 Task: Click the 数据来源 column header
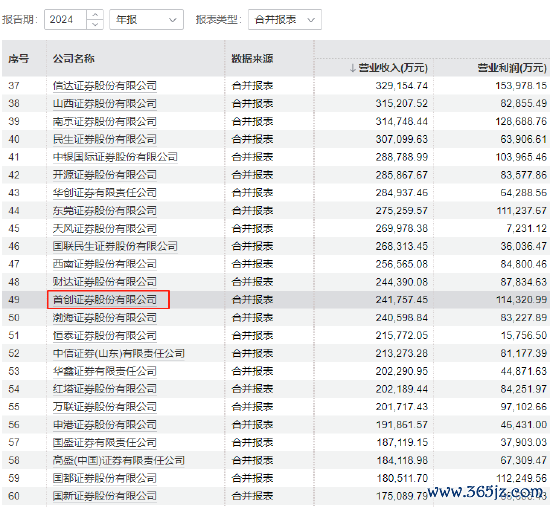click(252, 58)
